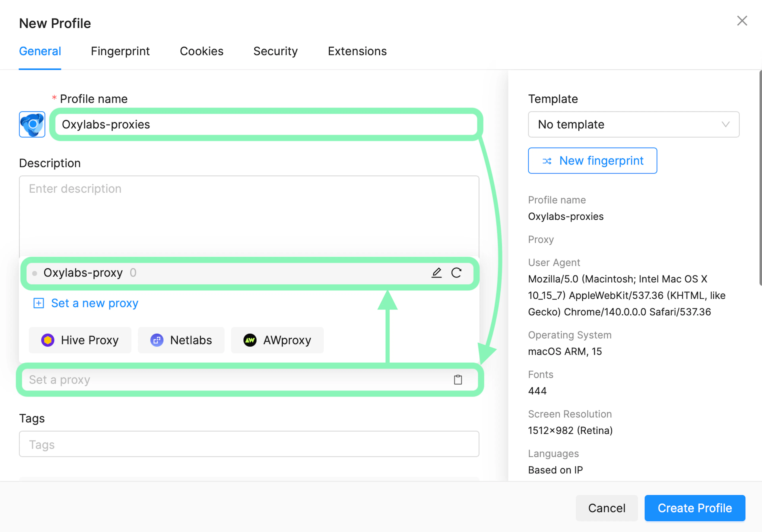This screenshot has width=762, height=532.
Task: Click the Oxylabs-proxies summary value on right
Action: click(566, 216)
